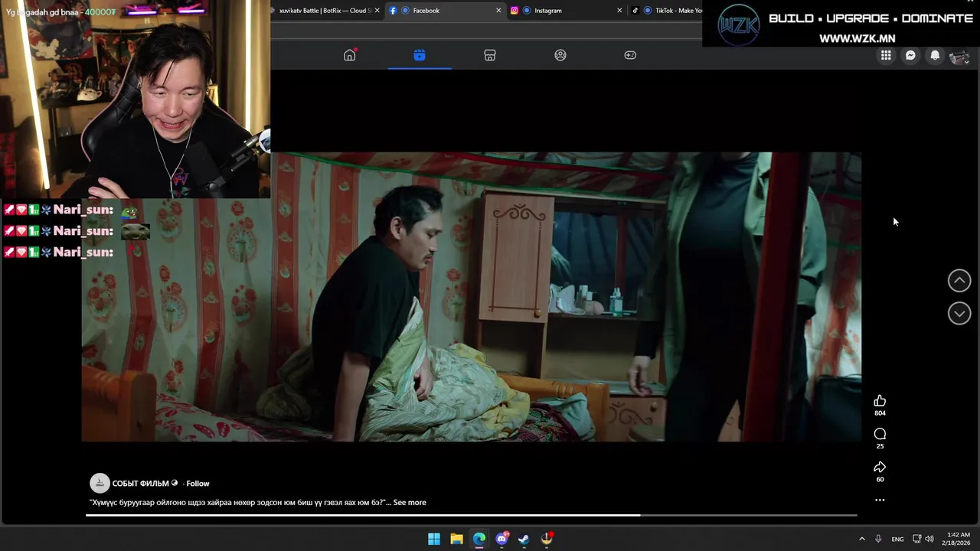The image size is (980, 551).
Task: Open File Explorer from the taskbar
Action: (x=456, y=540)
